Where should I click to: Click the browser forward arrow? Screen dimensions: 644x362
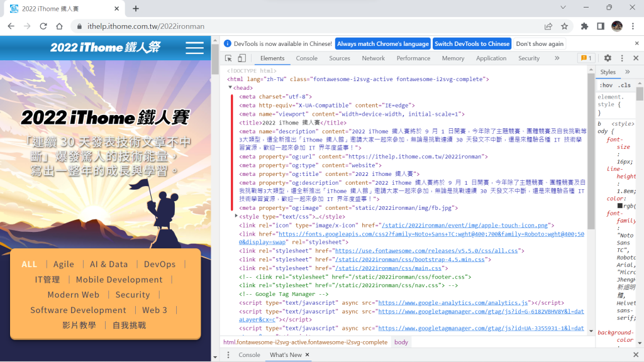27,26
